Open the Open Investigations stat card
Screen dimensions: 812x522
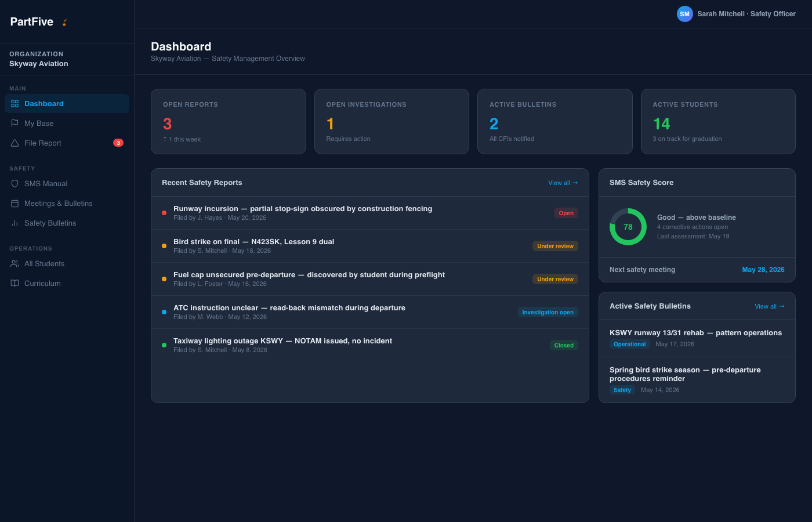pos(391,121)
